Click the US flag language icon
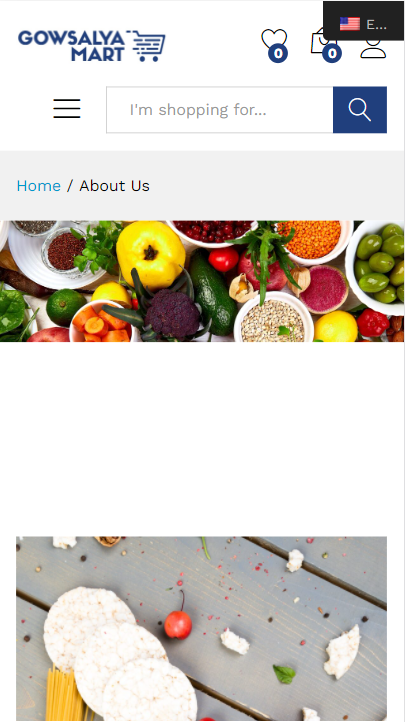Screen dimensions: 405x722 (x=350, y=24)
